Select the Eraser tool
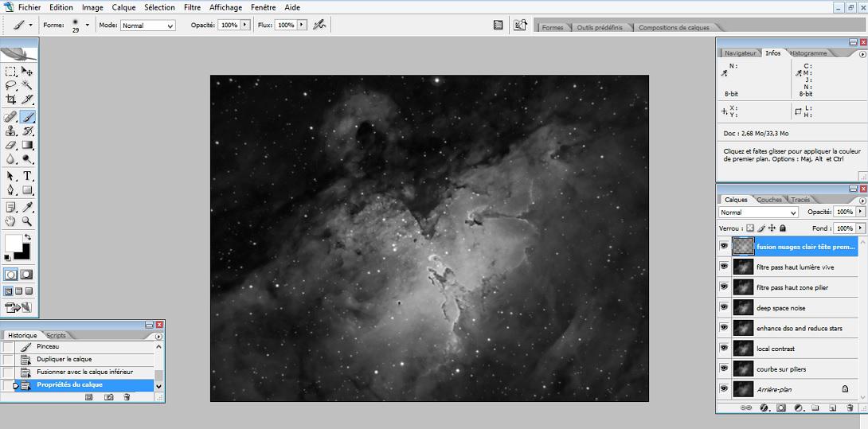 coord(10,145)
